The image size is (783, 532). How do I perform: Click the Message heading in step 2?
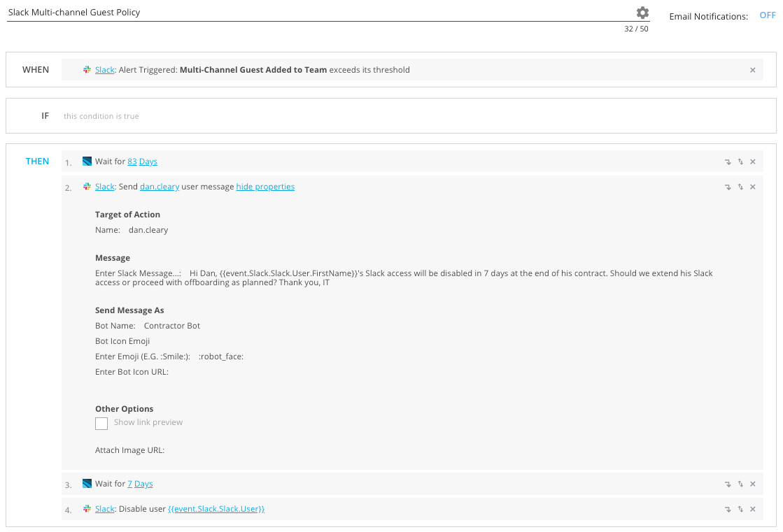(113, 258)
